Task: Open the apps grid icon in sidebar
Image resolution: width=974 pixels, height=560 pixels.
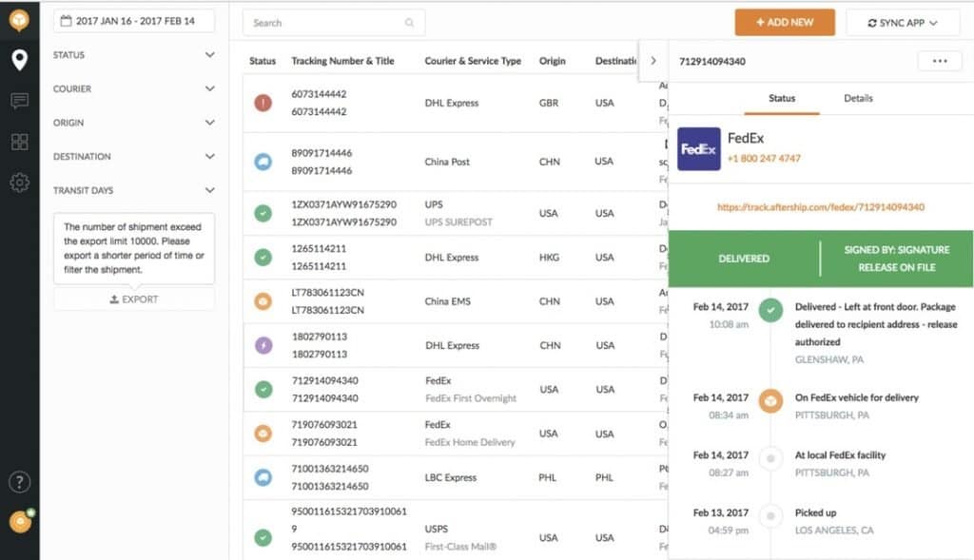Action: (x=19, y=142)
